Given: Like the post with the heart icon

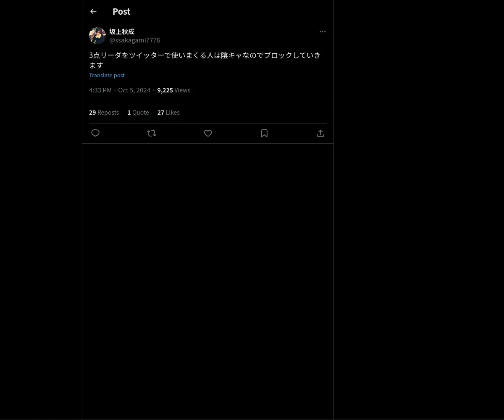Looking at the screenshot, I should tap(208, 133).
